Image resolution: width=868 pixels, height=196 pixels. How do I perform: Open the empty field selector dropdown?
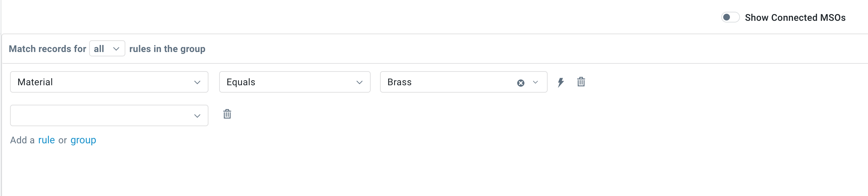[x=101, y=115]
